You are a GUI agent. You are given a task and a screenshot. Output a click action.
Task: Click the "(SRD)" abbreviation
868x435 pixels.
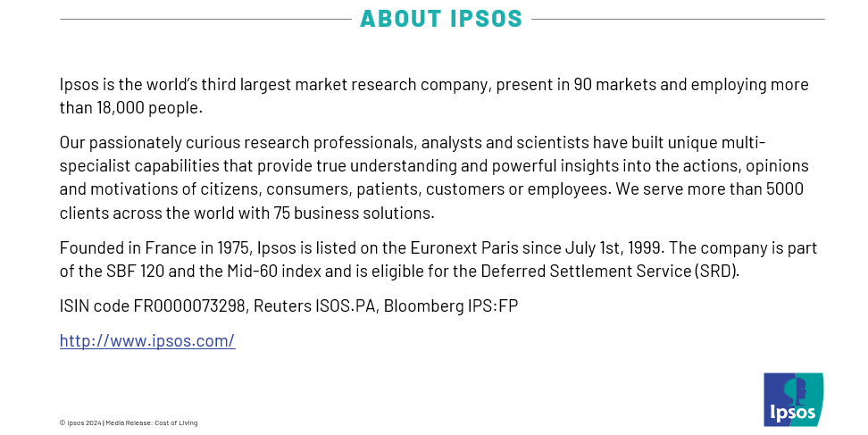(x=716, y=271)
